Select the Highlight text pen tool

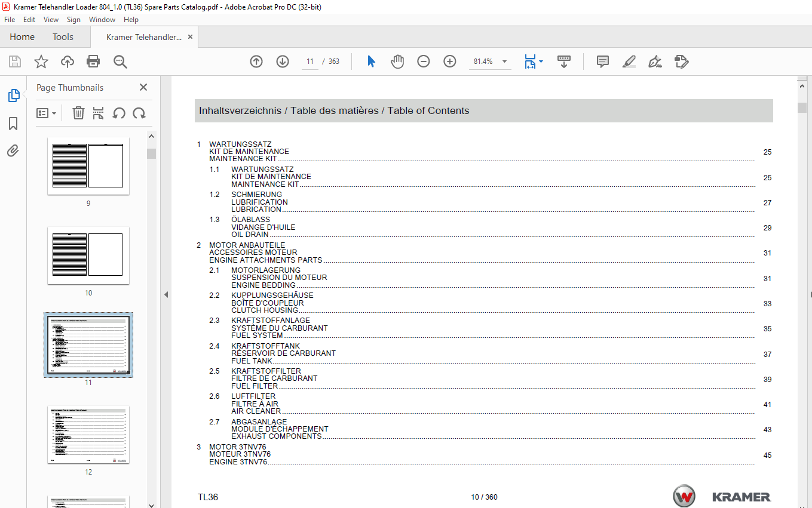629,61
